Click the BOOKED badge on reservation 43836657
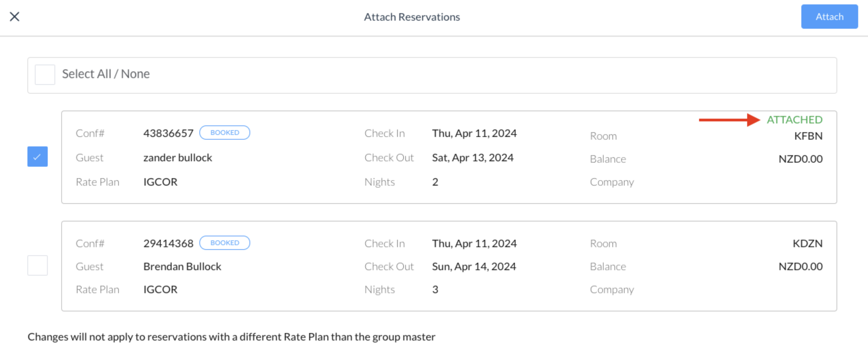 [224, 133]
